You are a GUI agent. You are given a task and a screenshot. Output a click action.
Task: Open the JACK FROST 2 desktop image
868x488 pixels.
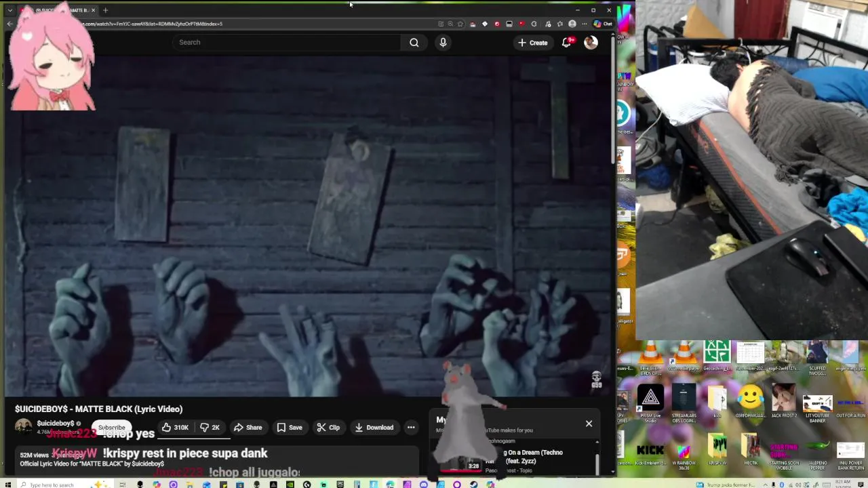pos(784,401)
